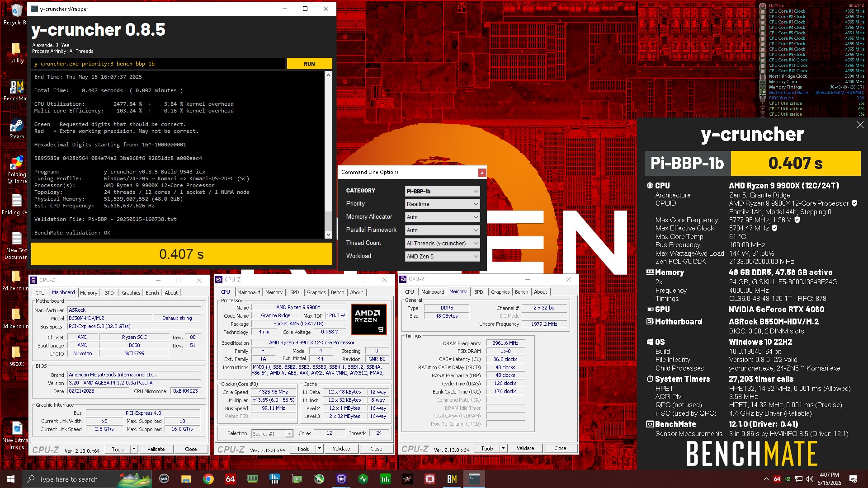Click the Windows Start button
868x488 pixels.
click(11, 479)
